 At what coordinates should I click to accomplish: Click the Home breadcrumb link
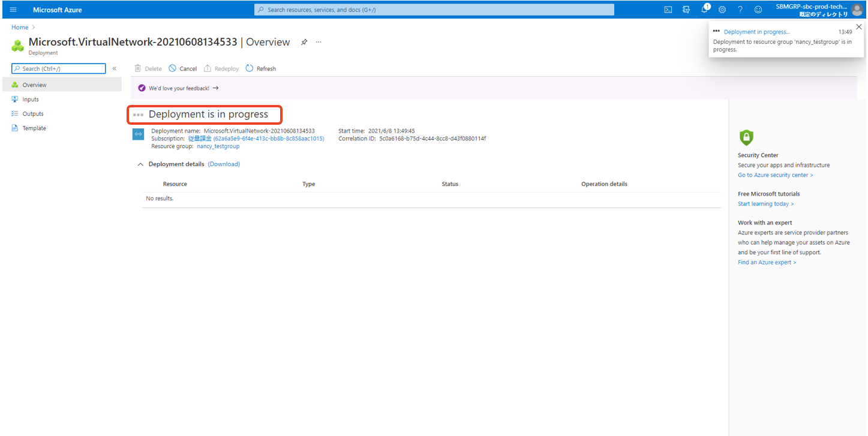tap(20, 27)
